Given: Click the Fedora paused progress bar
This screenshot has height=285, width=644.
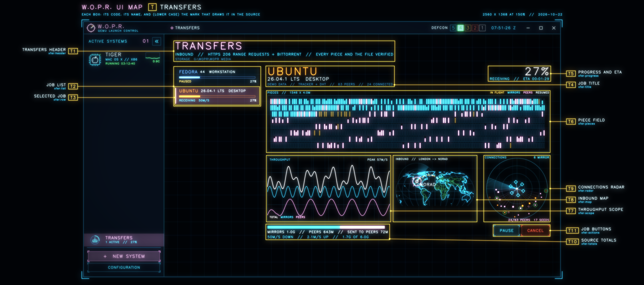Looking at the screenshot, I should [217, 77].
